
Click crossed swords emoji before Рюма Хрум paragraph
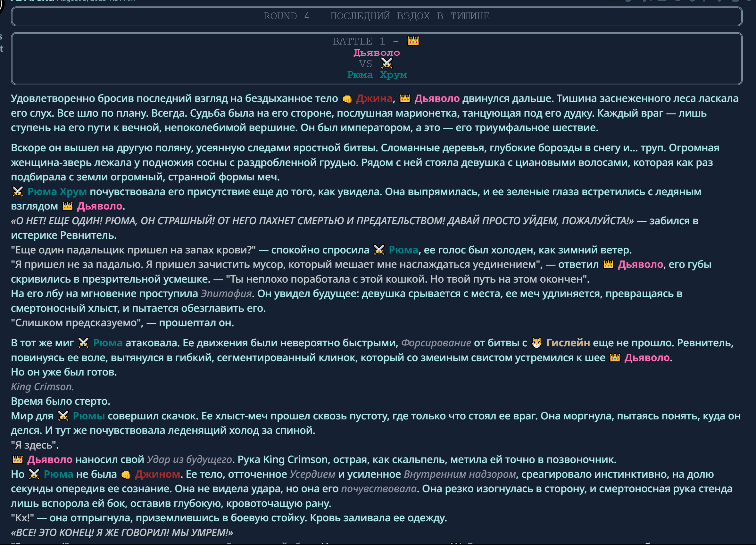tap(18, 192)
